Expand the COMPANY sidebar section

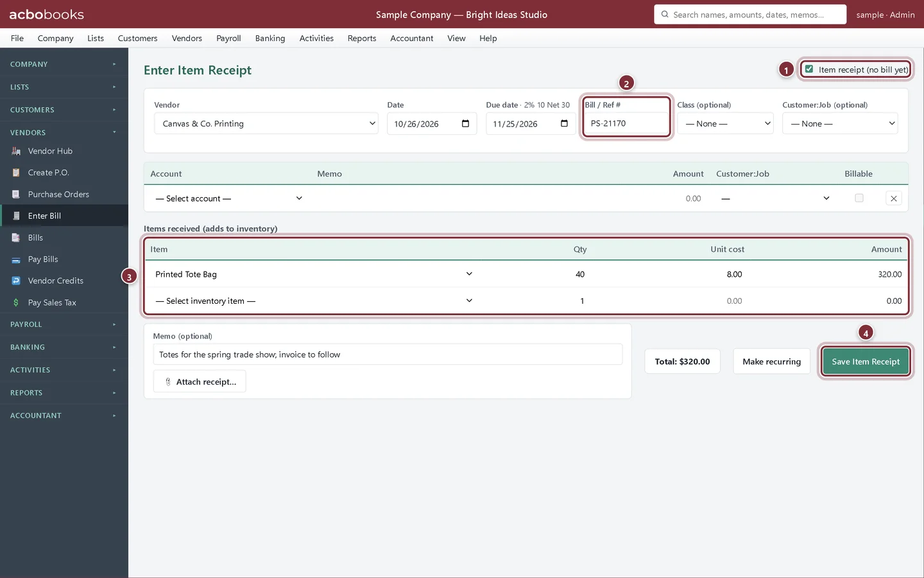(64, 64)
